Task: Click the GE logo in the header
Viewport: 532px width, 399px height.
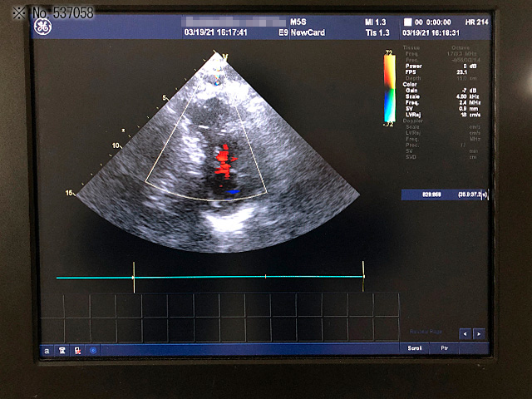Action: [x=42, y=27]
